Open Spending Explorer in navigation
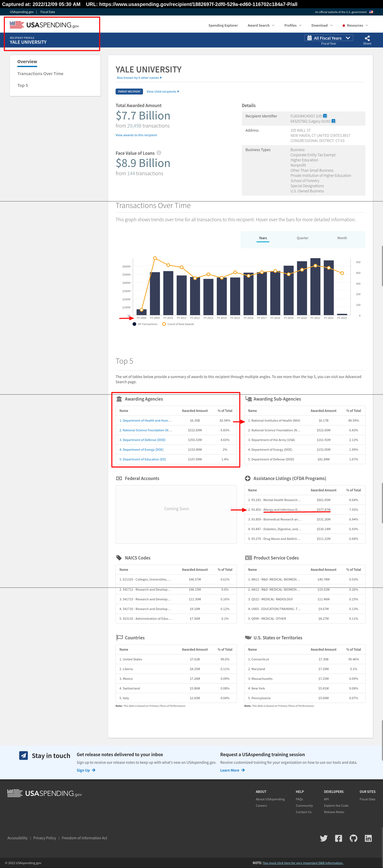The height and width of the screenshot is (868, 383). tap(223, 25)
